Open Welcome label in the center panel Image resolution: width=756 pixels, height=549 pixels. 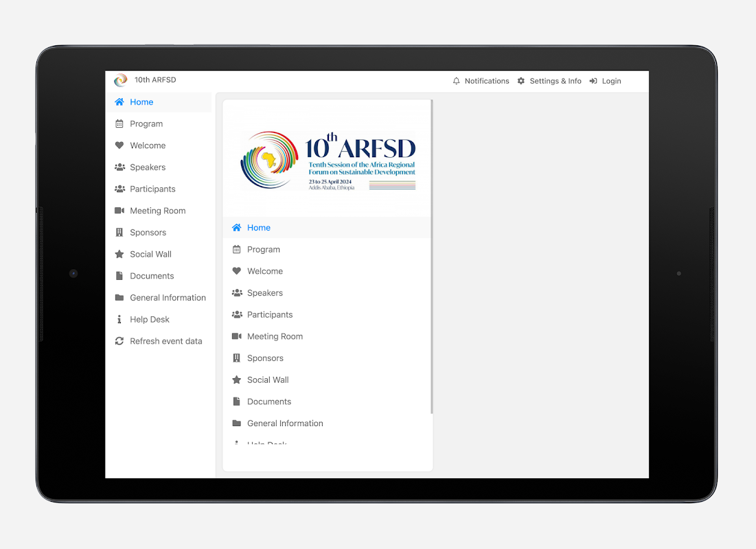[265, 271]
